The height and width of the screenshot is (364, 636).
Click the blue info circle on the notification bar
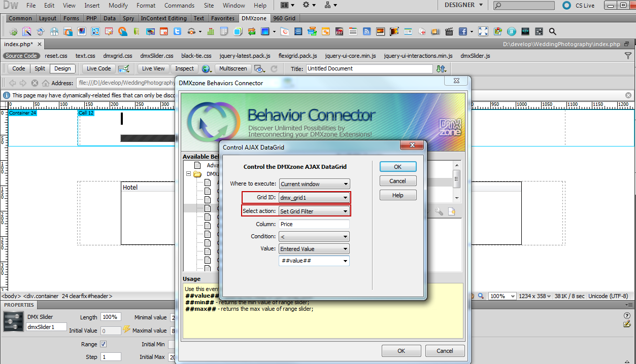tap(6, 95)
